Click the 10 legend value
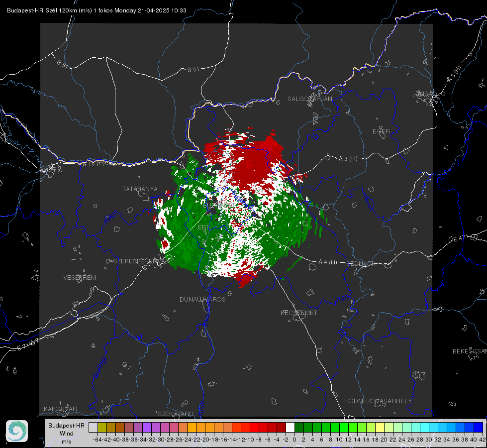This screenshot has width=487, height=448. [339, 440]
